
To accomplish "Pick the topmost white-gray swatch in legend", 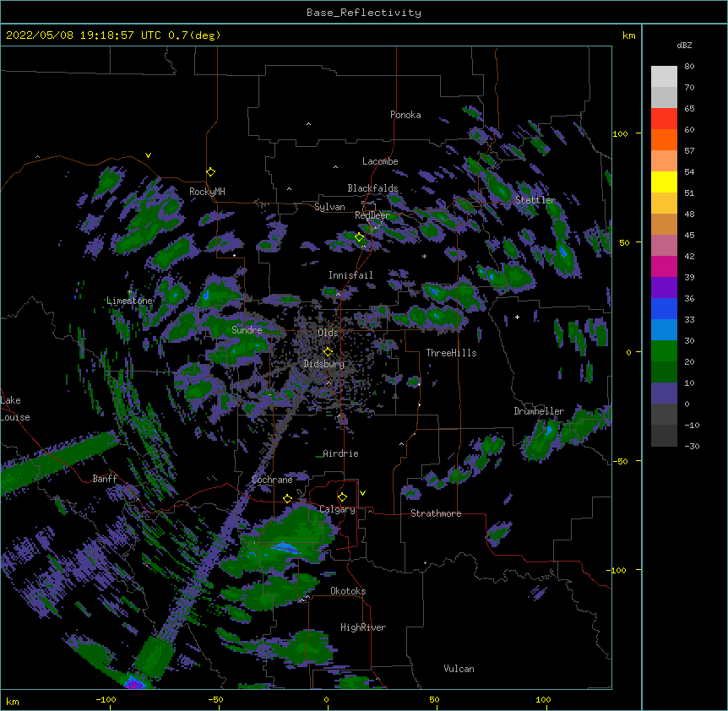I will point(664,77).
